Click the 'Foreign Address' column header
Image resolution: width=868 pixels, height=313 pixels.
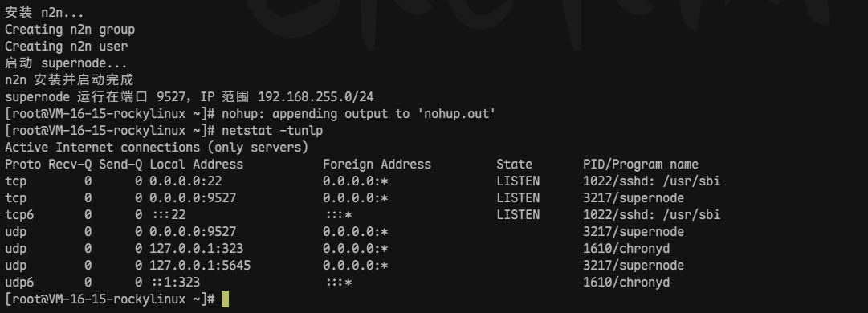[377, 165]
